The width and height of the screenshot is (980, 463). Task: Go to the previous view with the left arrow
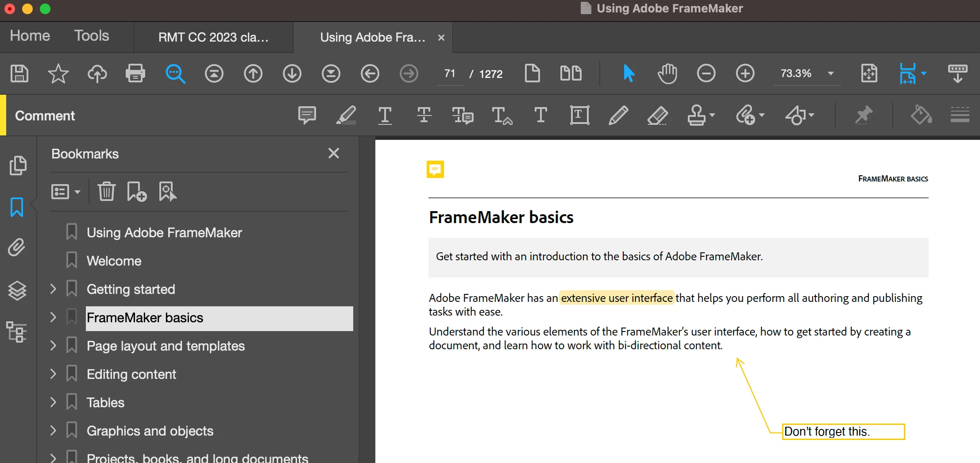[x=370, y=73]
